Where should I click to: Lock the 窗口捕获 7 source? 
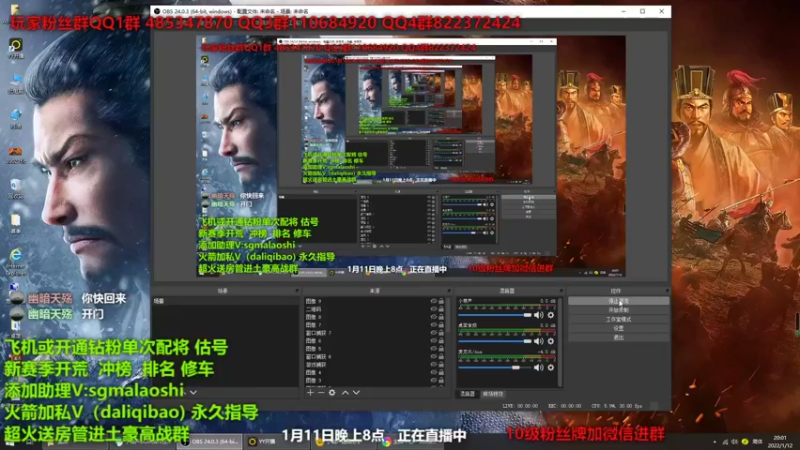click(441, 333)
